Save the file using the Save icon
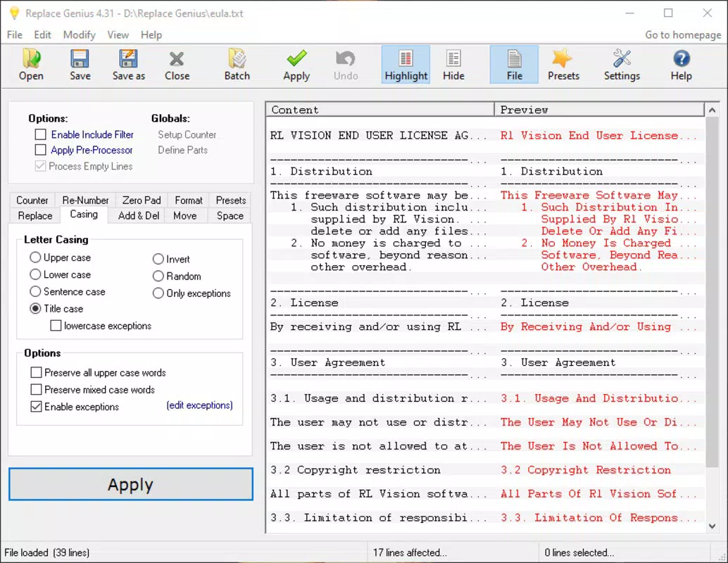The width and height of the screenshot is (728, 563). (x=80, y=65)
